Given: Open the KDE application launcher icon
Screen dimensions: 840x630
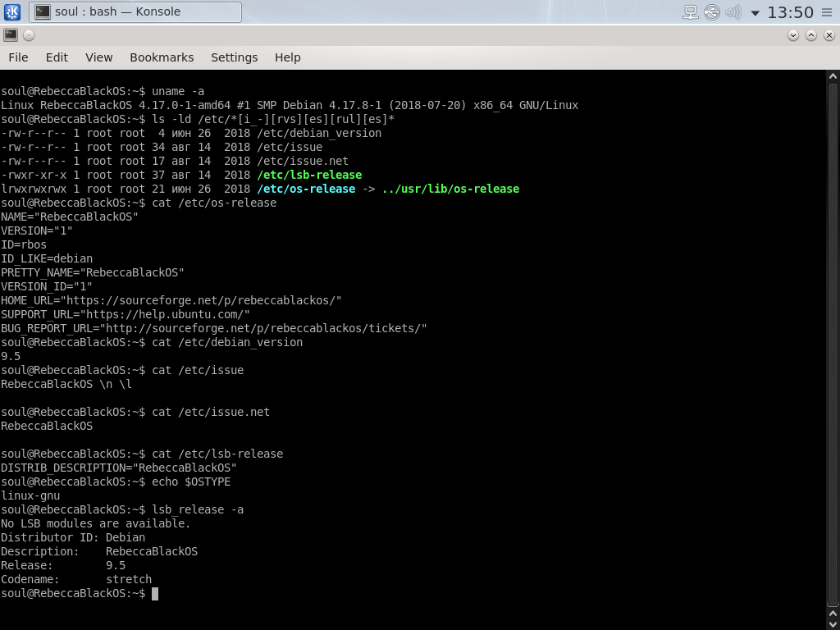Looking at the screenshot, I should pyautogui.click(x=11, y=11).
